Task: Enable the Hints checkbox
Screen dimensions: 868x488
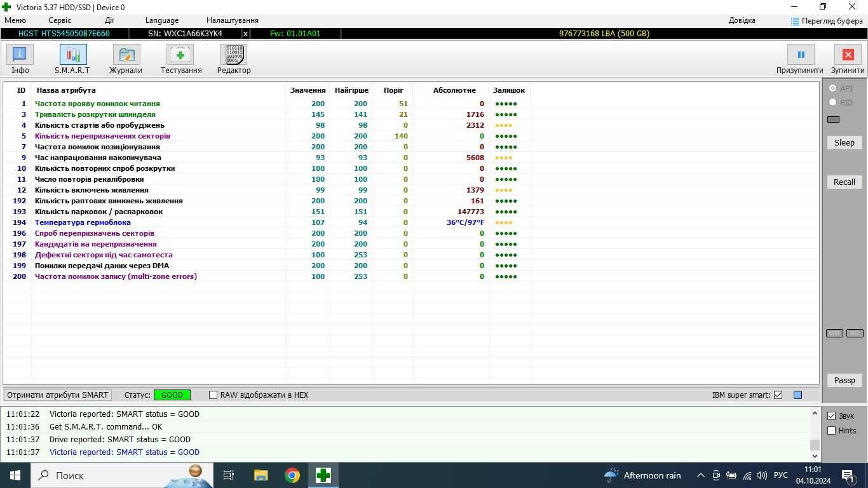Action: [x=831, y=431]
